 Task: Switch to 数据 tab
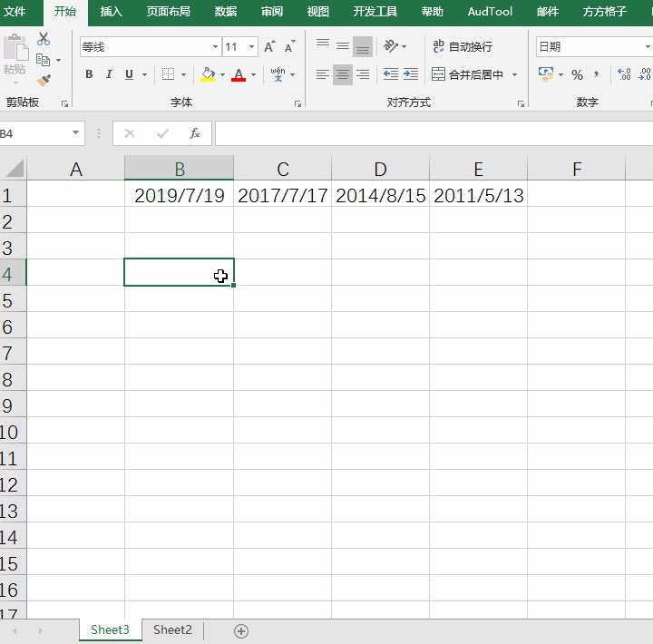[226, 12]
